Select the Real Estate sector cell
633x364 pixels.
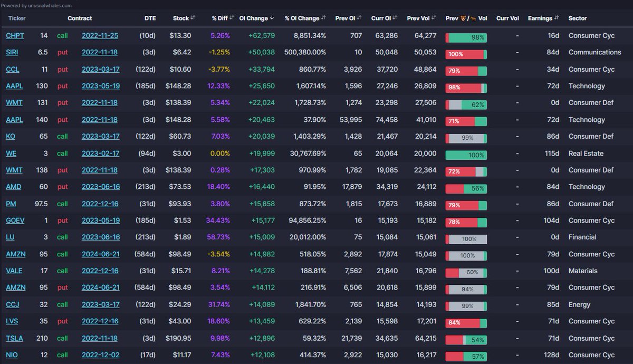point(586,154)
